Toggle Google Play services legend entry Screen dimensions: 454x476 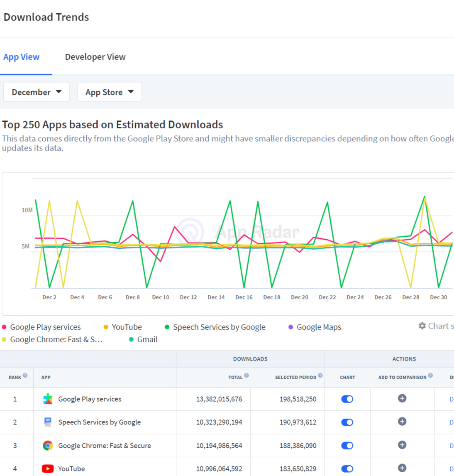click(x=41, y=327)
